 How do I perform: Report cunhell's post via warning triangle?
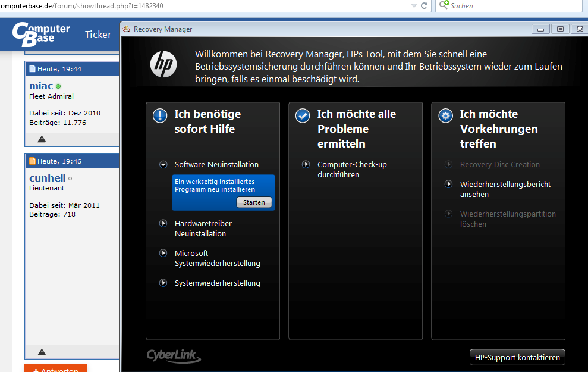click(42, 352)
